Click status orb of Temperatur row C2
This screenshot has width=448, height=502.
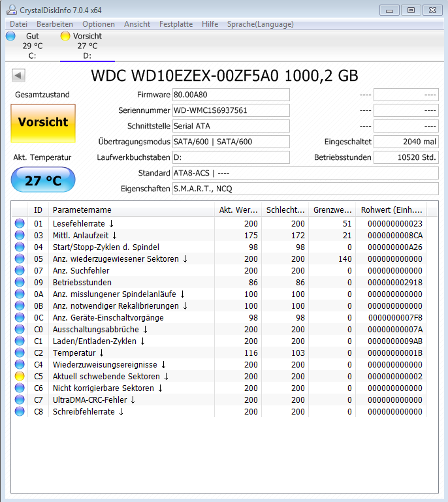[20, 353]
